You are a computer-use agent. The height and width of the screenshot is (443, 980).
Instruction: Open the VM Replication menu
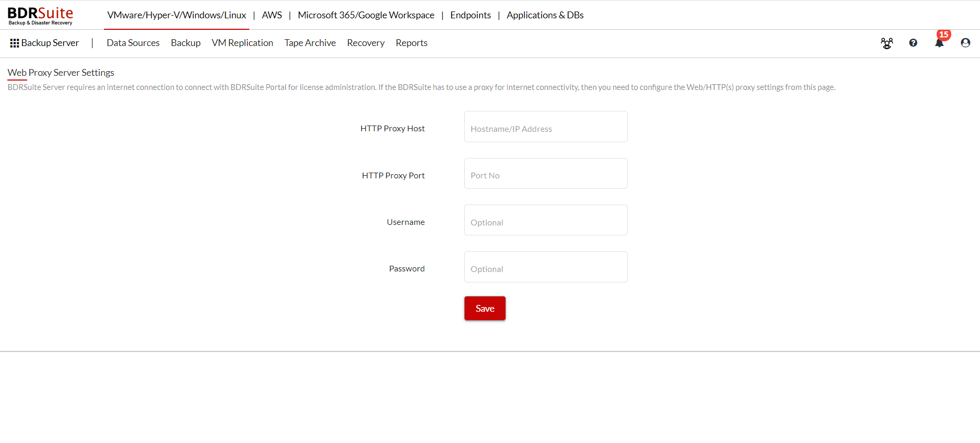point(243,43)
